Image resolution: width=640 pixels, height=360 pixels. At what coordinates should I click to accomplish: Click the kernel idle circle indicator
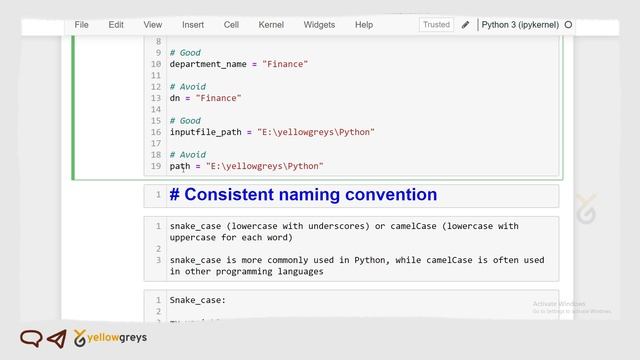568,25
